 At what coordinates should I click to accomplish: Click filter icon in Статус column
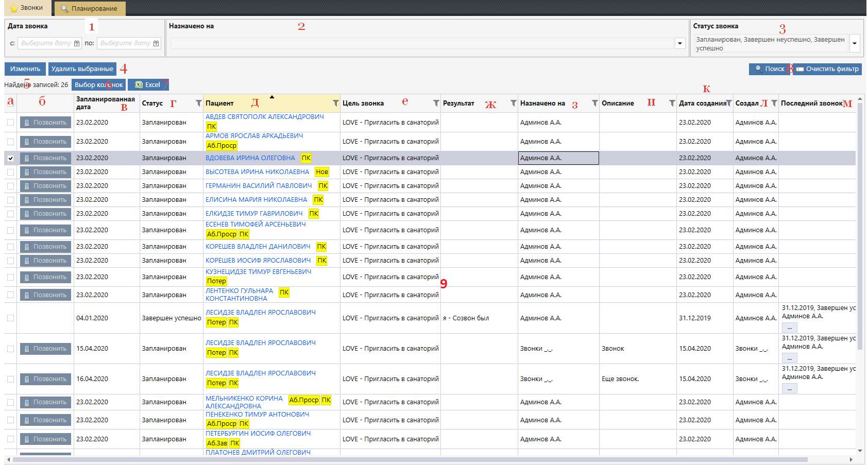(x=199, y=104)
